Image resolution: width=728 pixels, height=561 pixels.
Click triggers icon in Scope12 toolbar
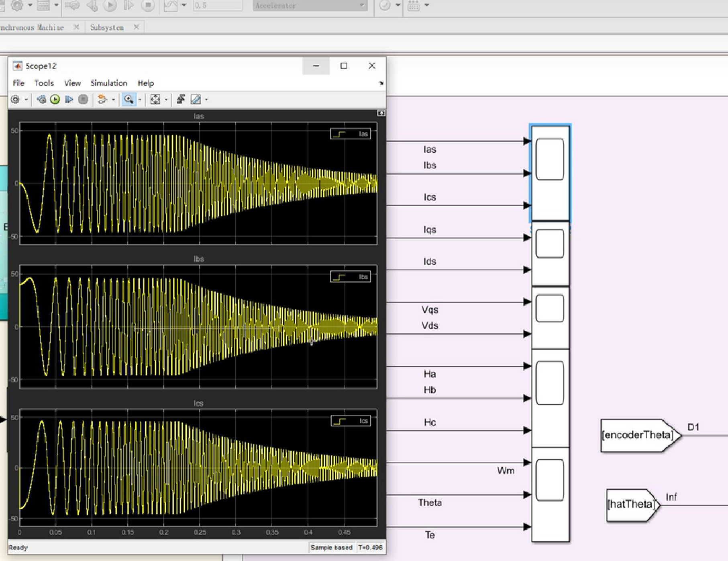click(181, 99)
